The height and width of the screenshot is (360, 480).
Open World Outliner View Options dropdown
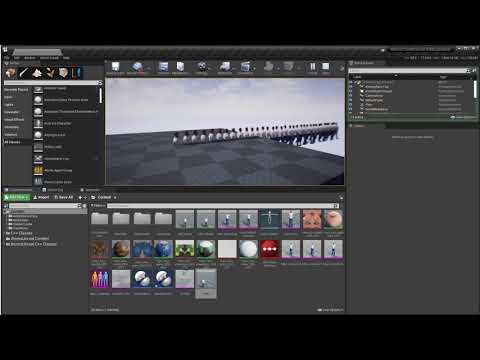click(x=463, y=117)
